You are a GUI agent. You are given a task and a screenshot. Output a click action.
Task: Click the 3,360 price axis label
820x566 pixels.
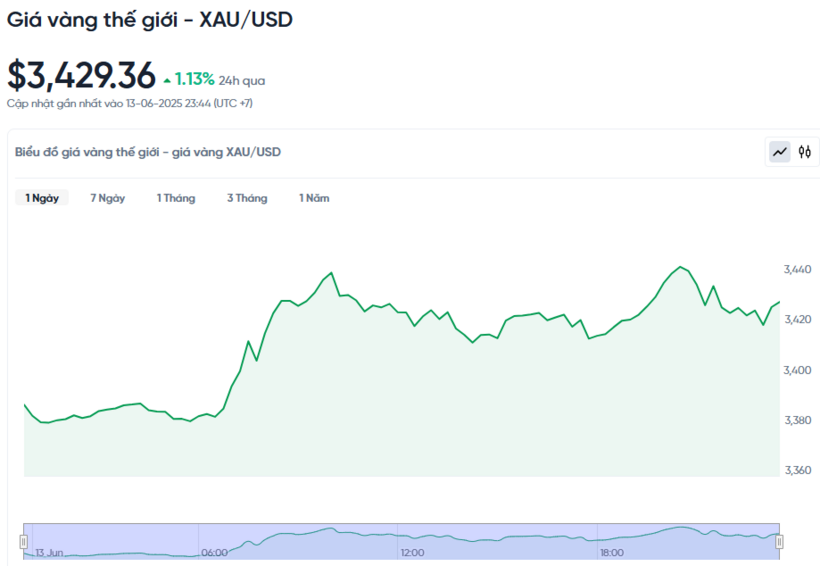(x=797, y=470)
